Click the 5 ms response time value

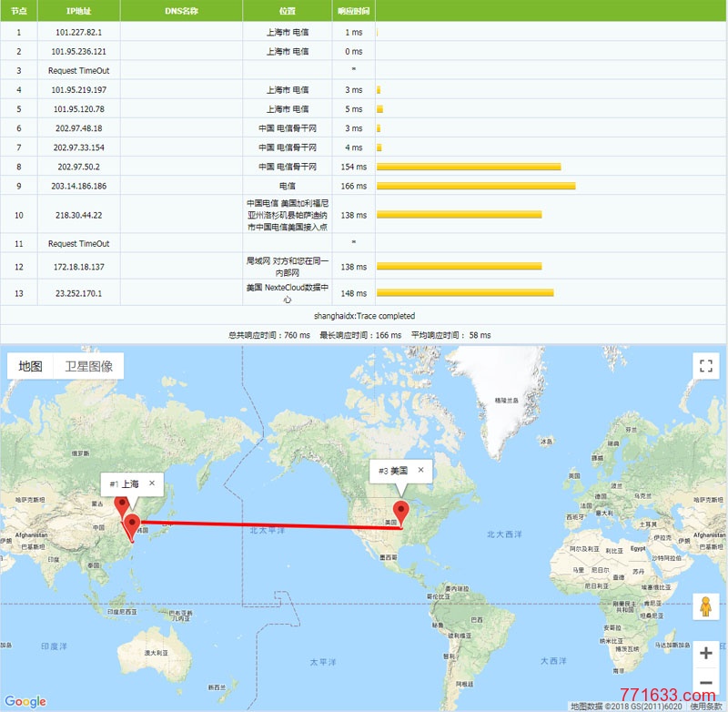[x=354, y=109]
